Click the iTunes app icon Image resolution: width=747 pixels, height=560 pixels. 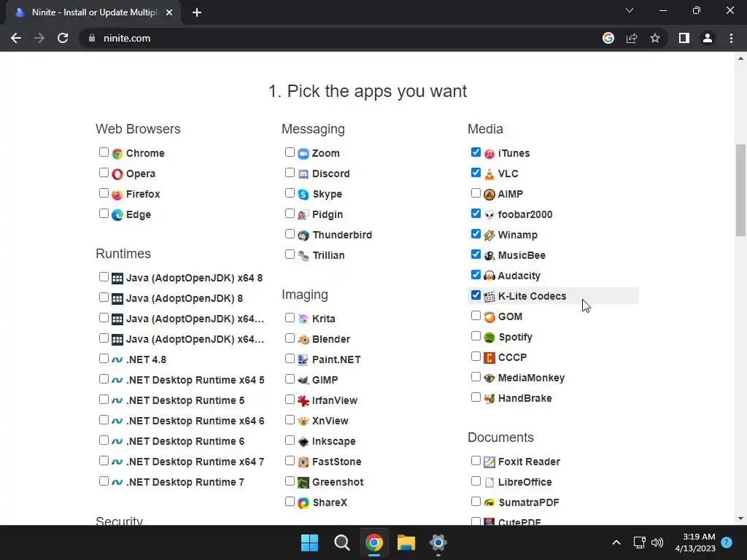[489, 153]
